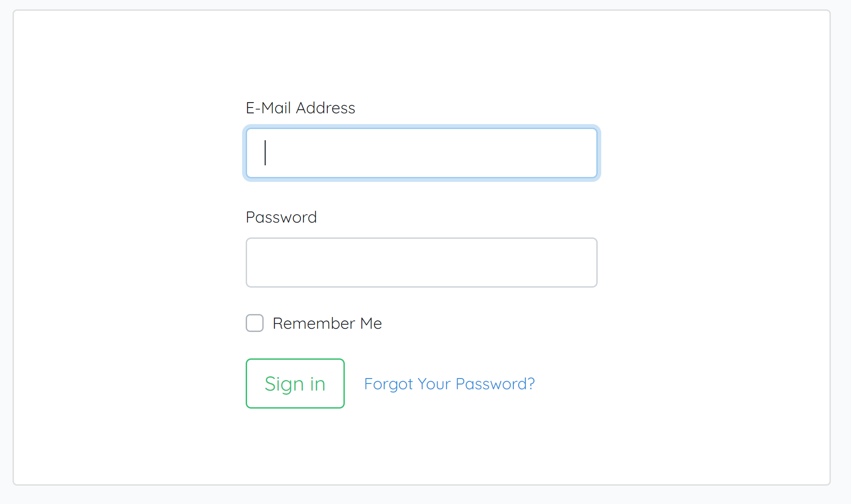This screenshot has width=851, height=504.
Task: Hit the Sign in outlined button
Action: coord(295,383)
